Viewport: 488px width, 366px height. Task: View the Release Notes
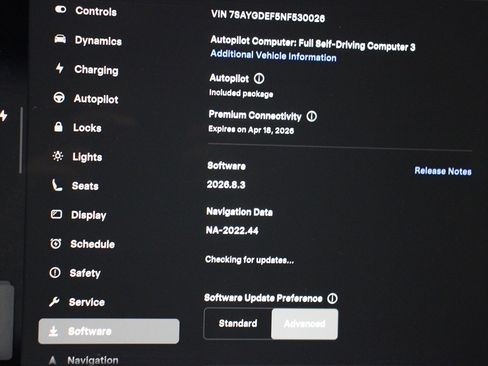(x=443, y=171)
